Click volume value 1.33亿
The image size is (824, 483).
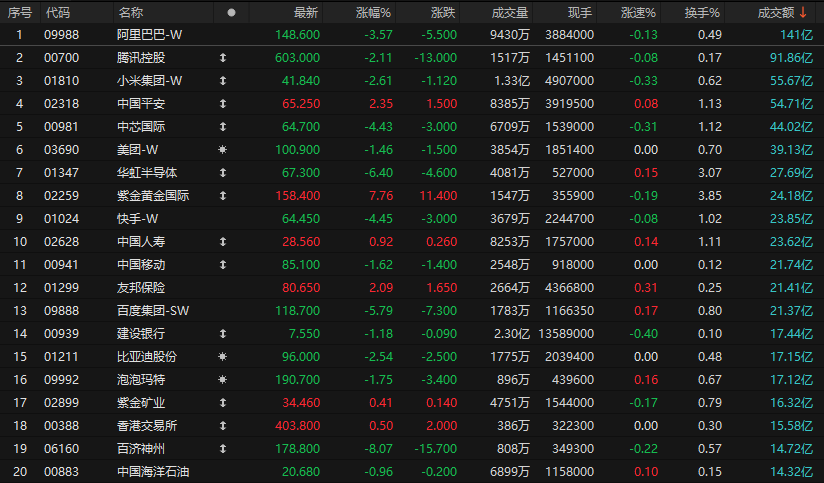click(x=511, y=81)
